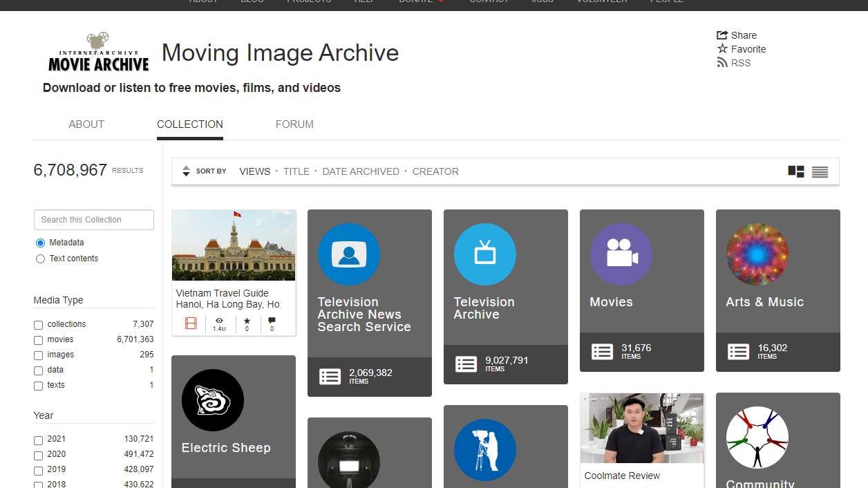Click the Television Archive TV circle icon
Image resolution: width=868 pixels, height=488 pixels.
pyautogui.click(x=485, y=254)
